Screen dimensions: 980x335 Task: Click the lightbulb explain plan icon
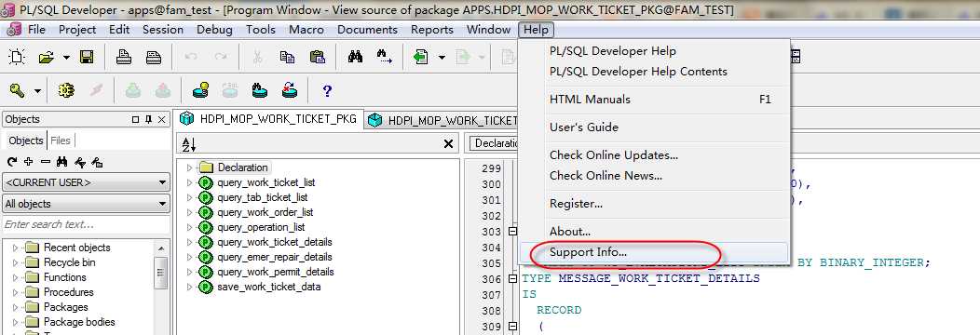point(200,90)
